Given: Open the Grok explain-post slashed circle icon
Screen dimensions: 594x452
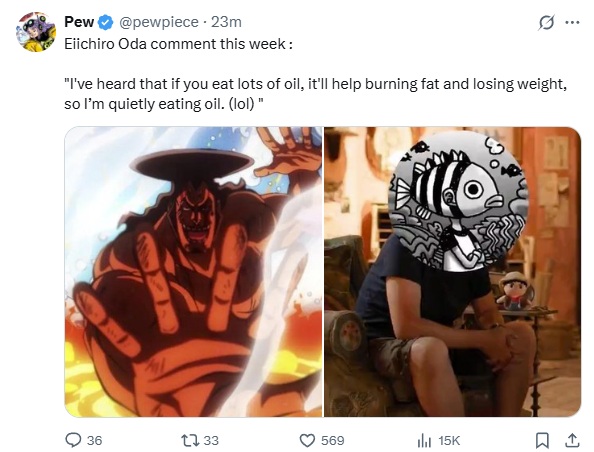Looking at the screenshot, I should click(546, 22).
